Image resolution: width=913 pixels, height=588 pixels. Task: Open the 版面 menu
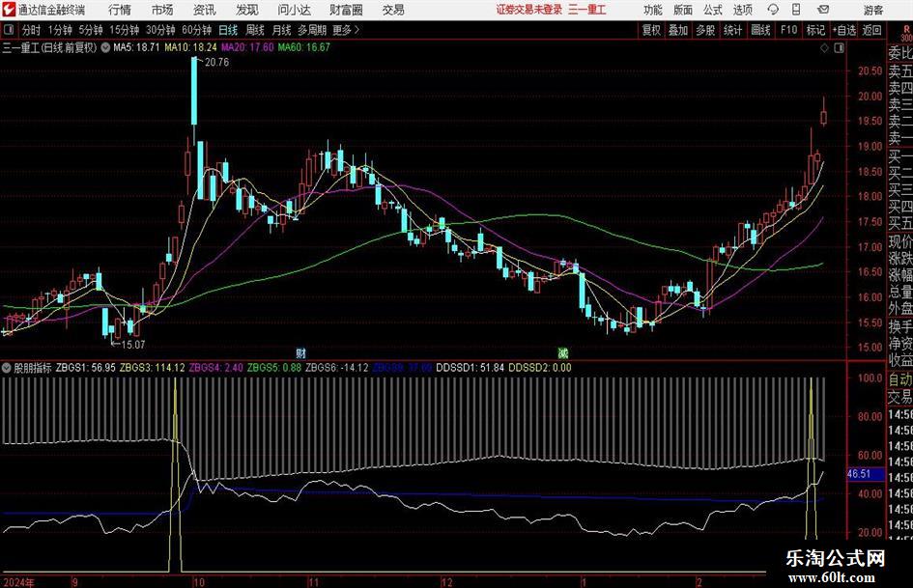coord(683,10)
